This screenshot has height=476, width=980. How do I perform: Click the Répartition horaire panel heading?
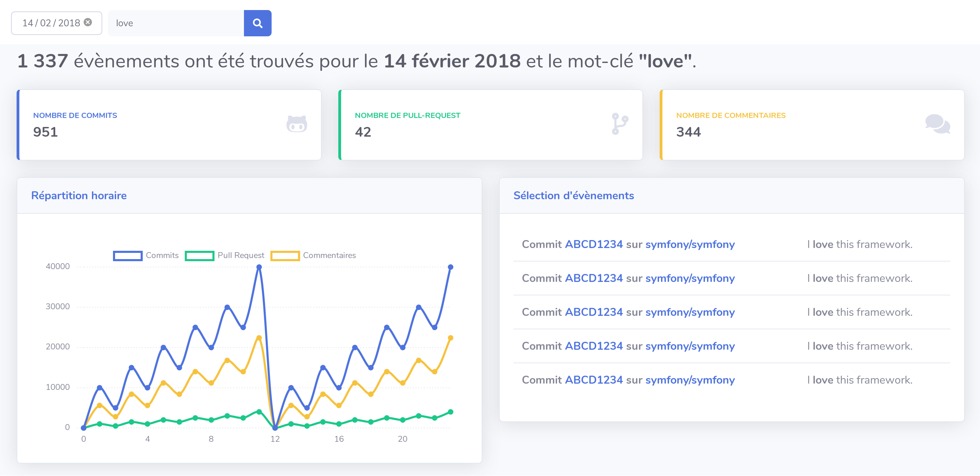79,196
